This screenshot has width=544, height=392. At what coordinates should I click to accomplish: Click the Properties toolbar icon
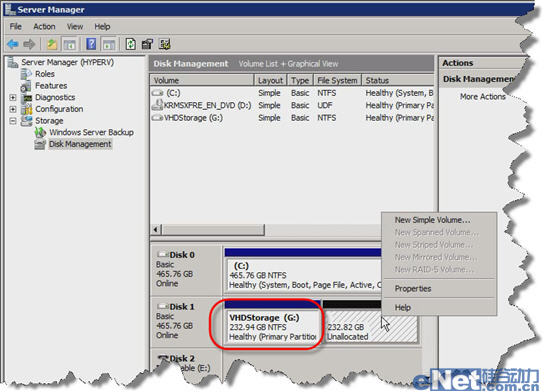click(147, 44)
